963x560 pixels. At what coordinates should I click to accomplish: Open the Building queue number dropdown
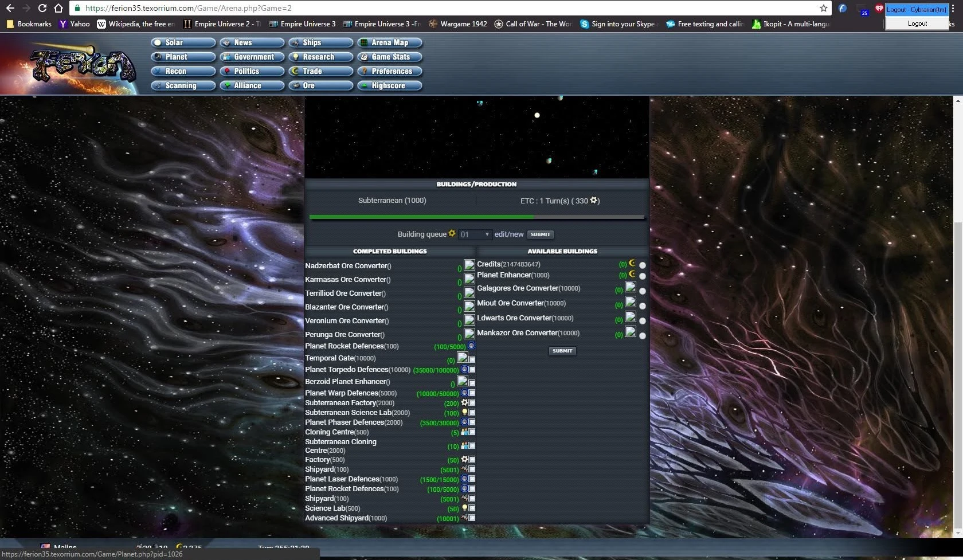[x=475, y=234]
